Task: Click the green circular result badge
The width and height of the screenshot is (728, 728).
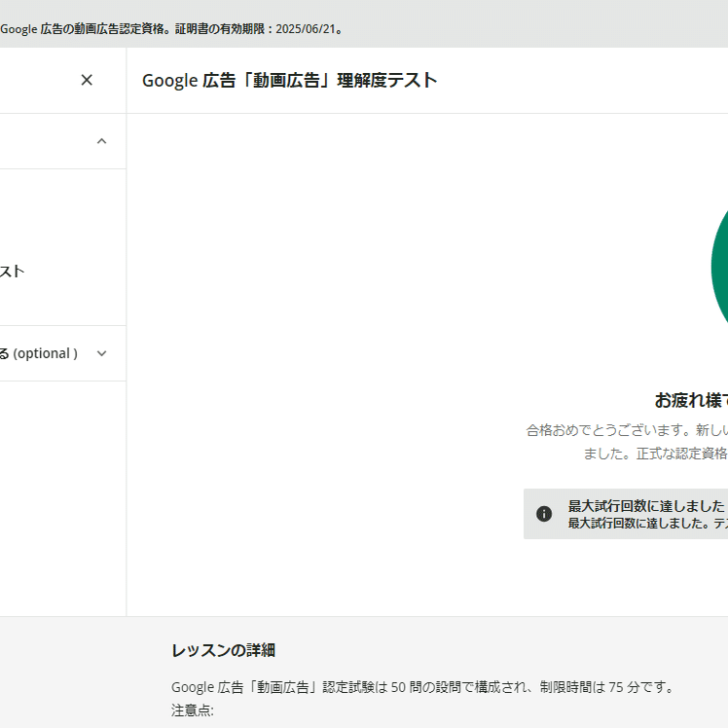Action: (719, 267)
